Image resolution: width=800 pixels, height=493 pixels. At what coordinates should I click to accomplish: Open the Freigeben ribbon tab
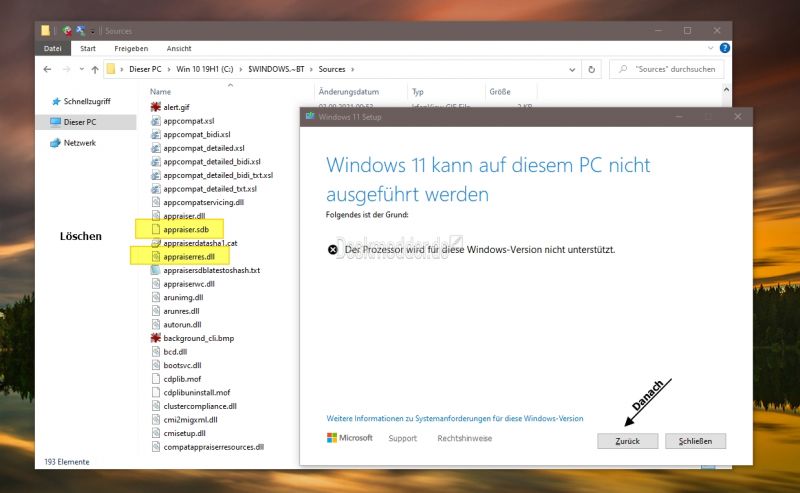(x=131, y=48)
